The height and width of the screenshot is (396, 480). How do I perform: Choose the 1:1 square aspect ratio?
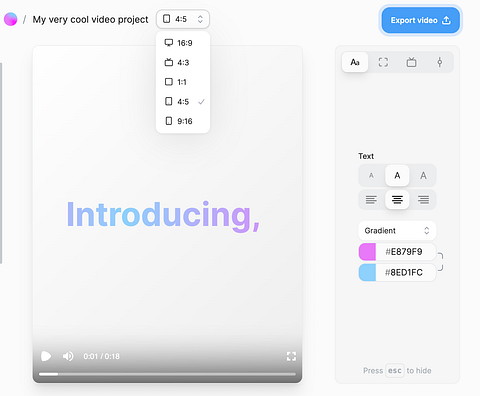[x=183, y=82]
